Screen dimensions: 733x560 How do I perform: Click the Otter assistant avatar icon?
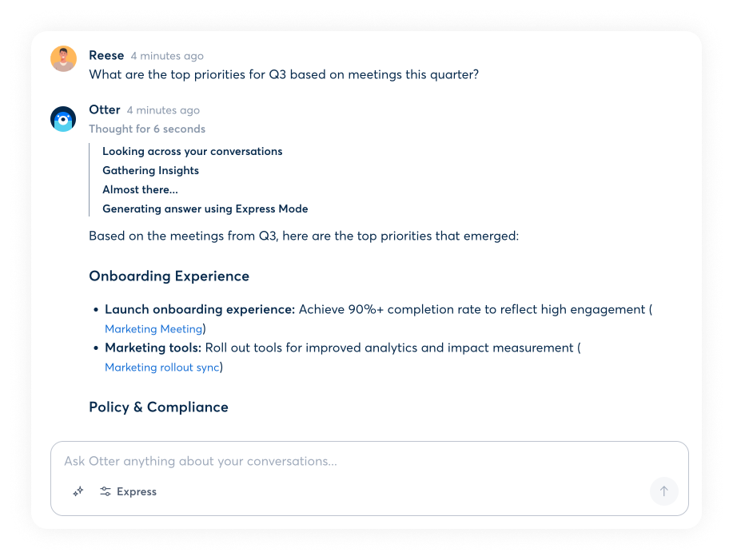pyautogui.click(x=63, y=119)
